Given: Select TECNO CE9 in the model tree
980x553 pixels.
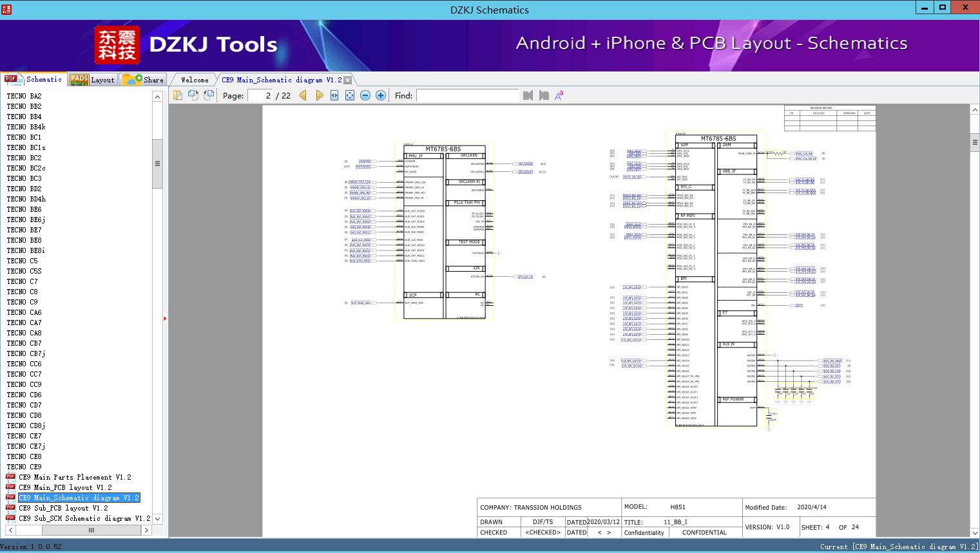Looking at the screenshot, I should click(x=24, y=467).
